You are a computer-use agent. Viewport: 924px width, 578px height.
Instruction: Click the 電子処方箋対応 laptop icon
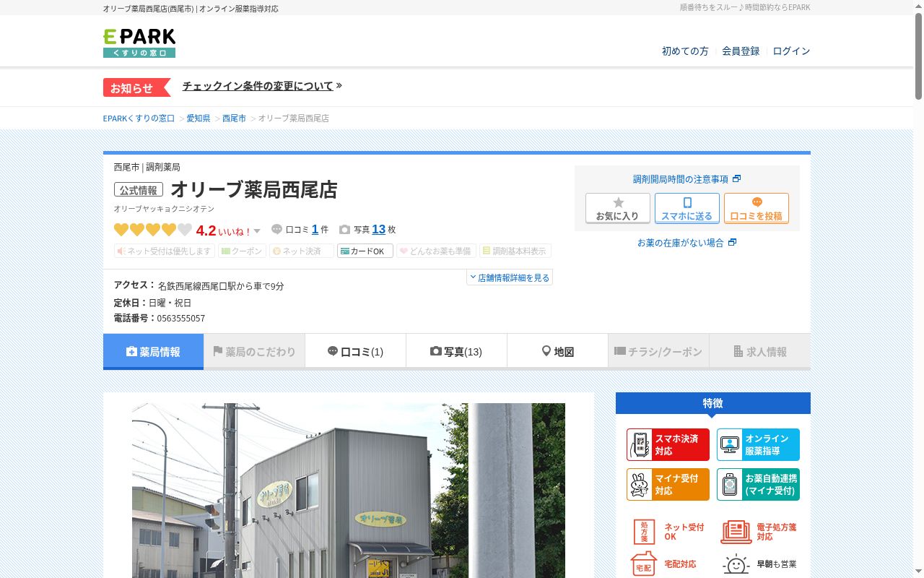pyautogui.click(x=736, y=532)
